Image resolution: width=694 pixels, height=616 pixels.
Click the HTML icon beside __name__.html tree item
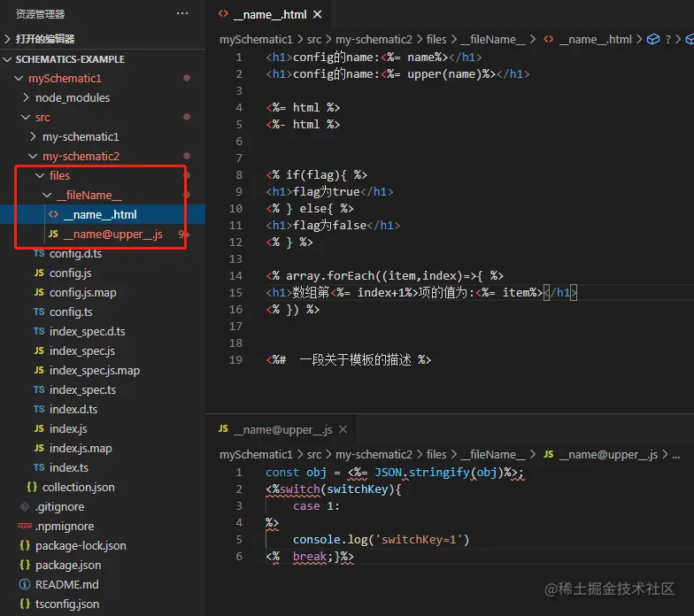[53, 214]
